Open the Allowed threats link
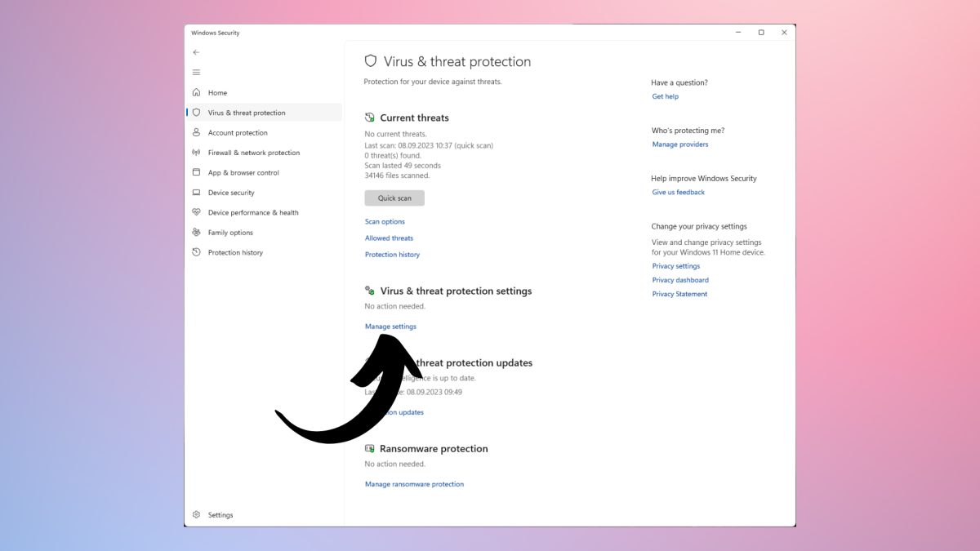The width and height of the screenshot is (980, 551). pyautogui.click(x=389, y=238)
